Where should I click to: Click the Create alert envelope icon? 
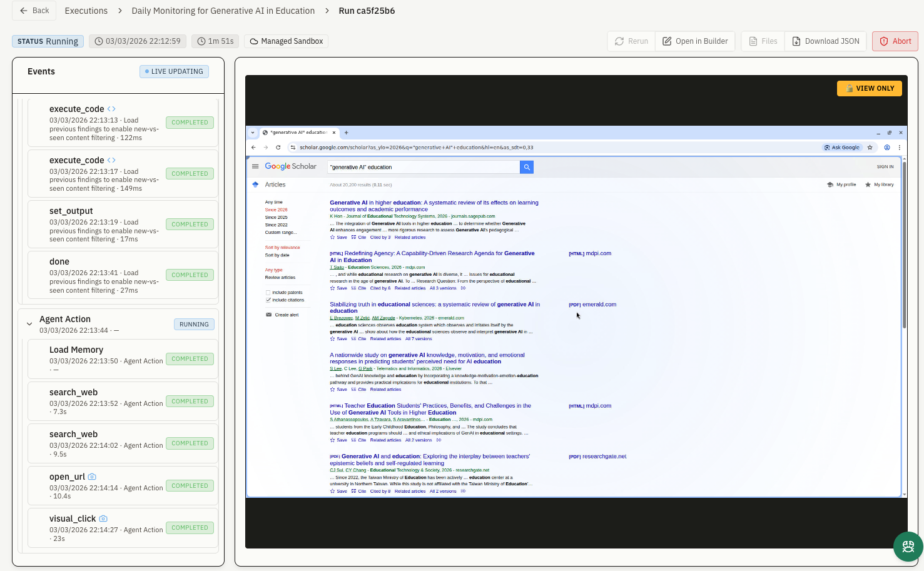coord(269,315)
